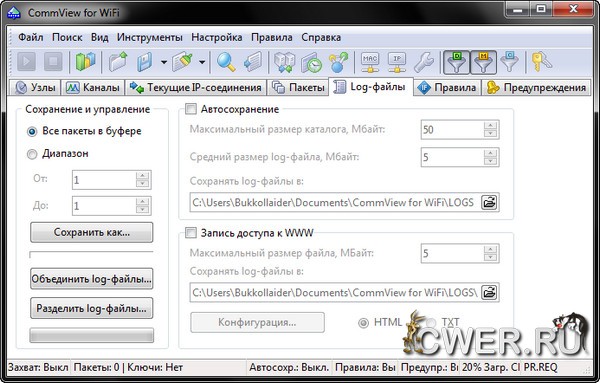The image size is (600, 383).
Task: Open settings with the wrench icon
Action: pyautogui.click(x=424, y=62)
